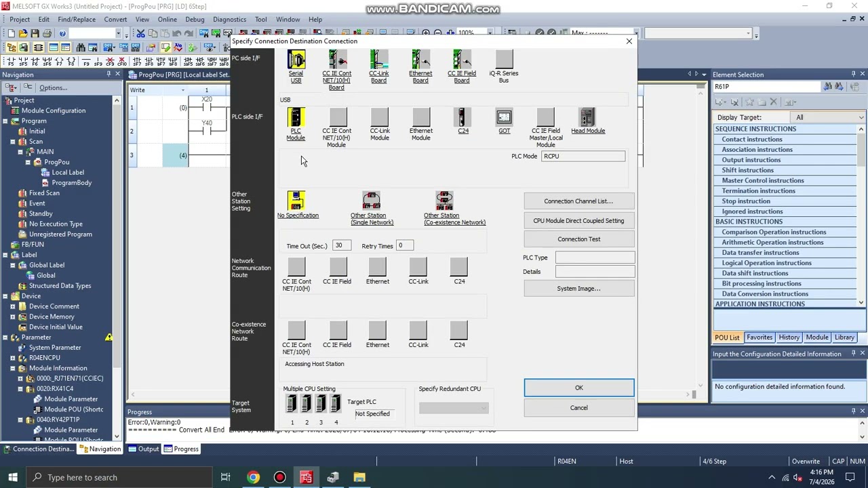Collapse the Module Information tree node
The width and height of the screenshot is (868, 488).
click(13, 368)
